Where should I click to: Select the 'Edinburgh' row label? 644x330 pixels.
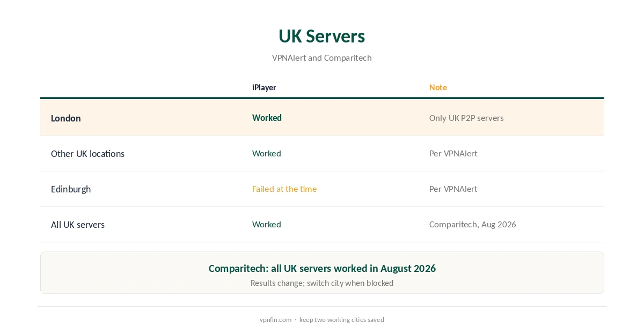[x=71, y=189]
